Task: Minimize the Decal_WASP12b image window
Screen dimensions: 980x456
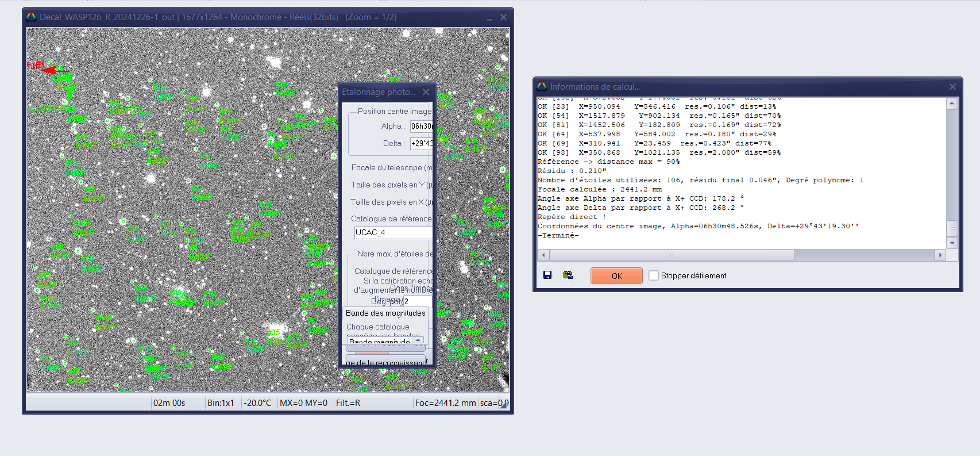Action: [489, 18]
